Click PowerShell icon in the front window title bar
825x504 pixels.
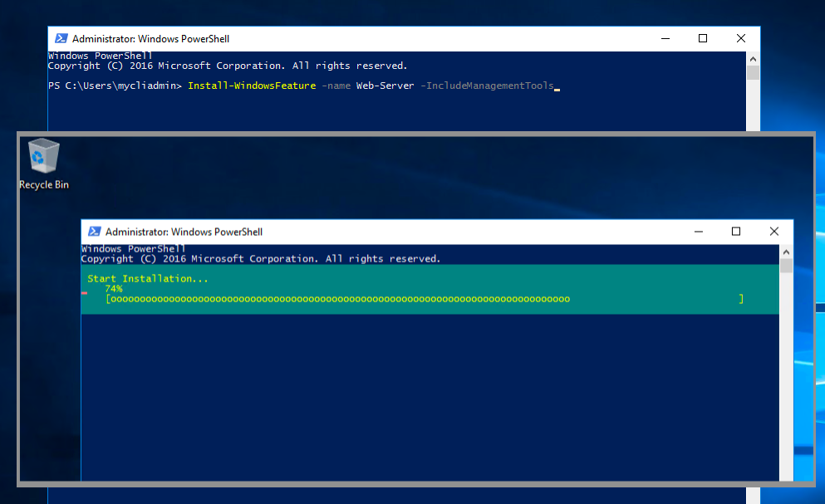(95, 232)
